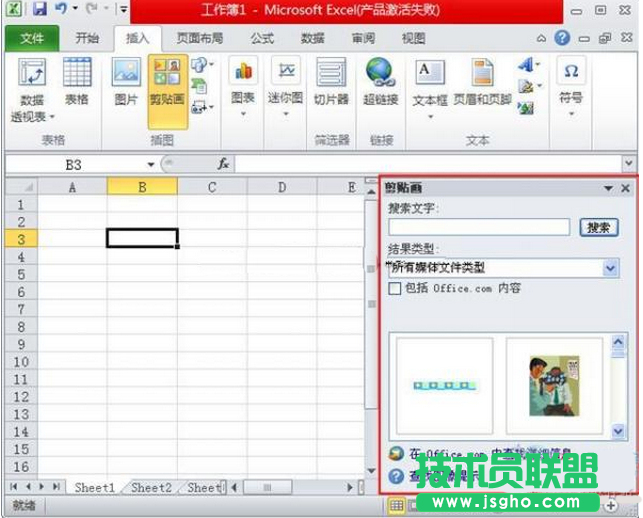
Task: Go to the first sheet navigation arrow
Action: tap(13, 487)
